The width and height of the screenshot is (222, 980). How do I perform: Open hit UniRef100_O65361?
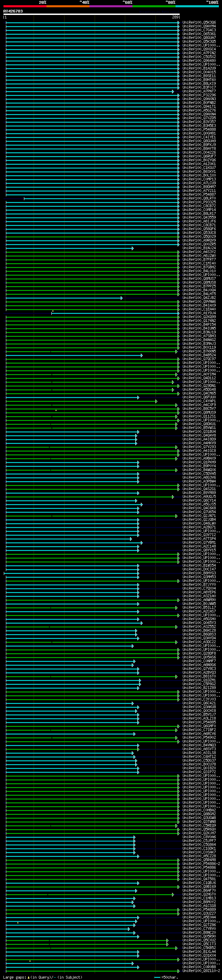[199, 34]
